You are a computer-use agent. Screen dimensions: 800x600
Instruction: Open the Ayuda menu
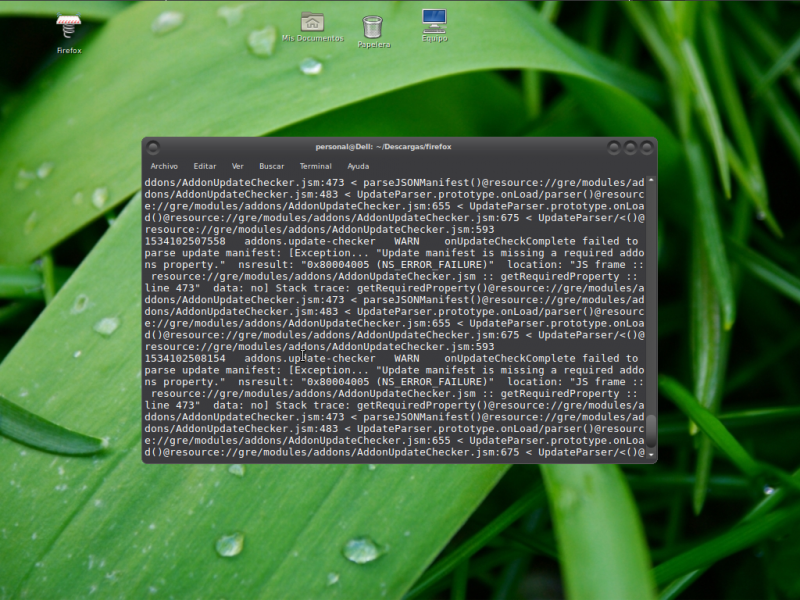[x=358, y=166]
